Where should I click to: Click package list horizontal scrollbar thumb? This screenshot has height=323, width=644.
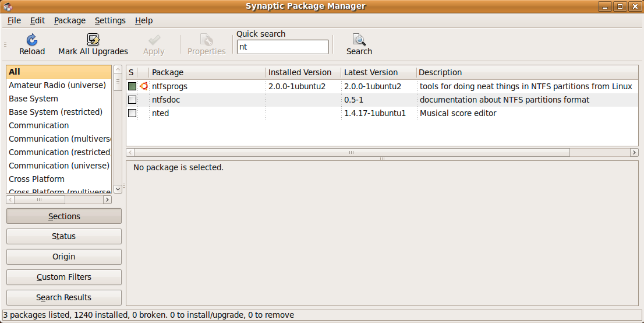click(x=352, y=153)
